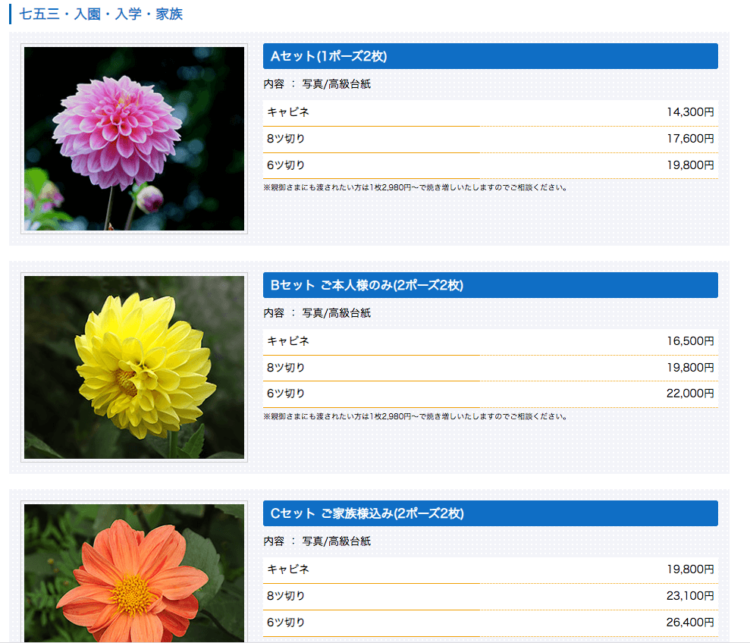The height and width of the screenshot is (643, 750).
Task: Select the 19,800円 price in Bセット
Action: point(690,367)
